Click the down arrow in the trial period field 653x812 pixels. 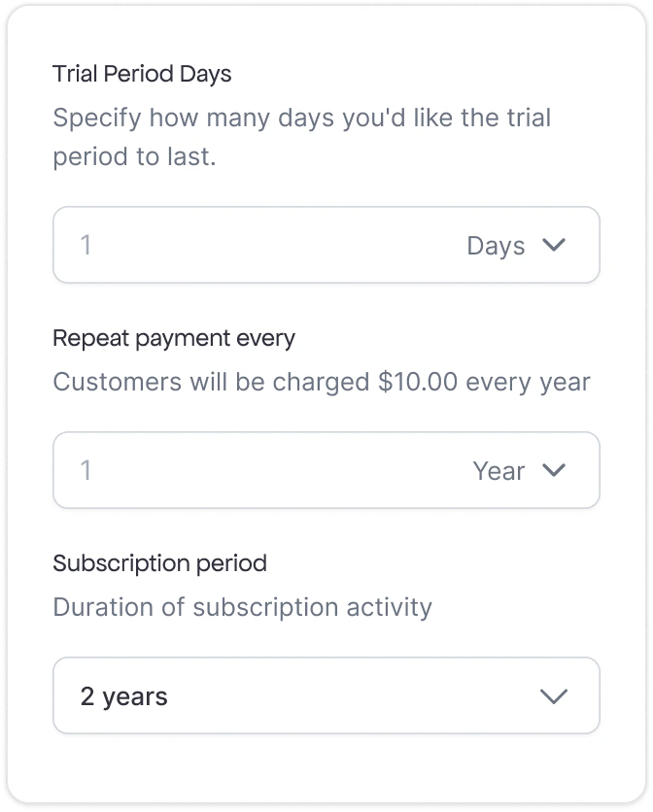coord(554,246)
